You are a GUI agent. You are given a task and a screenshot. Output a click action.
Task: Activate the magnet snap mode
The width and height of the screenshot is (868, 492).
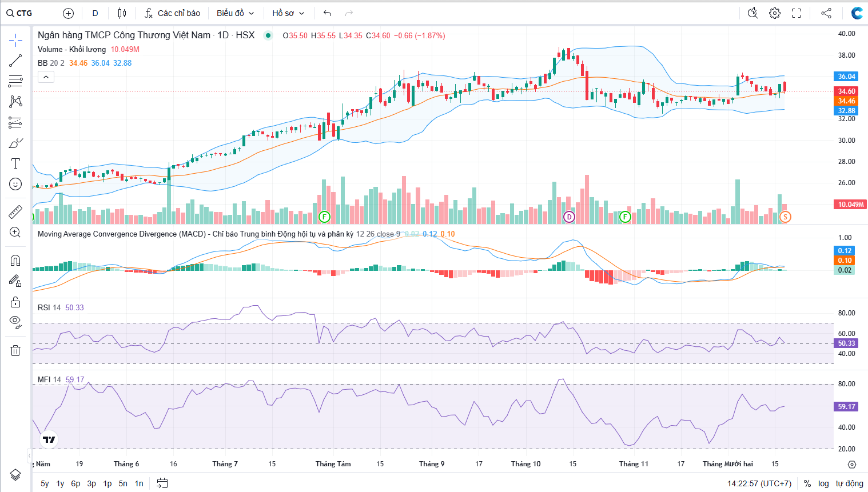(x=15, y=261)
